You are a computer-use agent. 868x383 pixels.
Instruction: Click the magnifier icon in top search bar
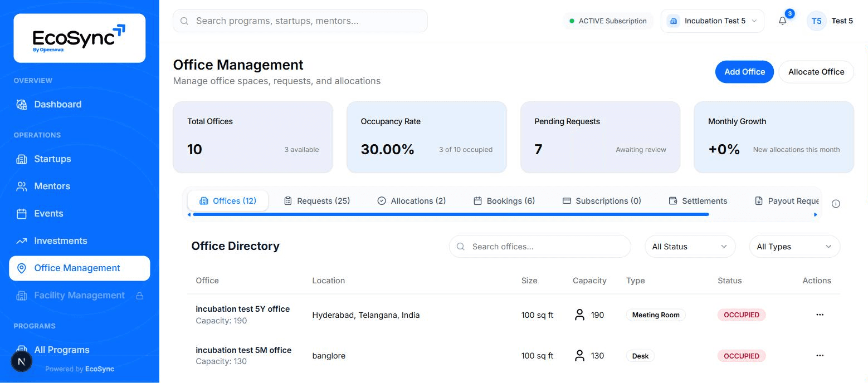pyautogui.click(x=184, y=21)
